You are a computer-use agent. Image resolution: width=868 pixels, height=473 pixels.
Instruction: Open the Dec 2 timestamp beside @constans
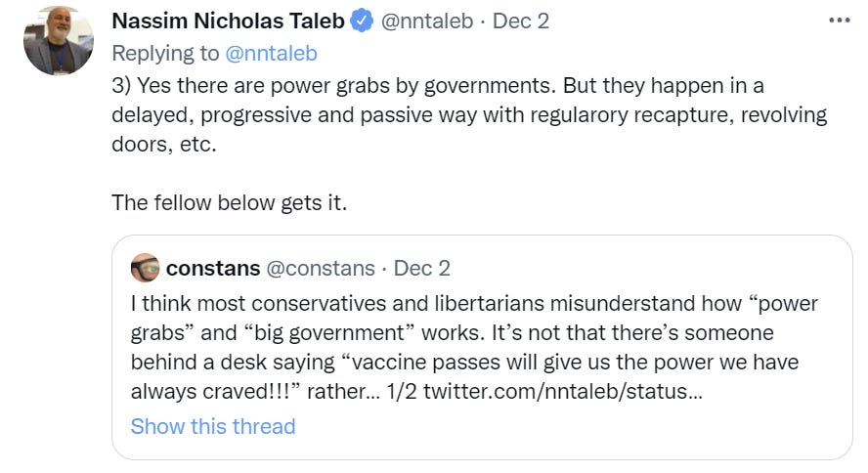(421, 268)
